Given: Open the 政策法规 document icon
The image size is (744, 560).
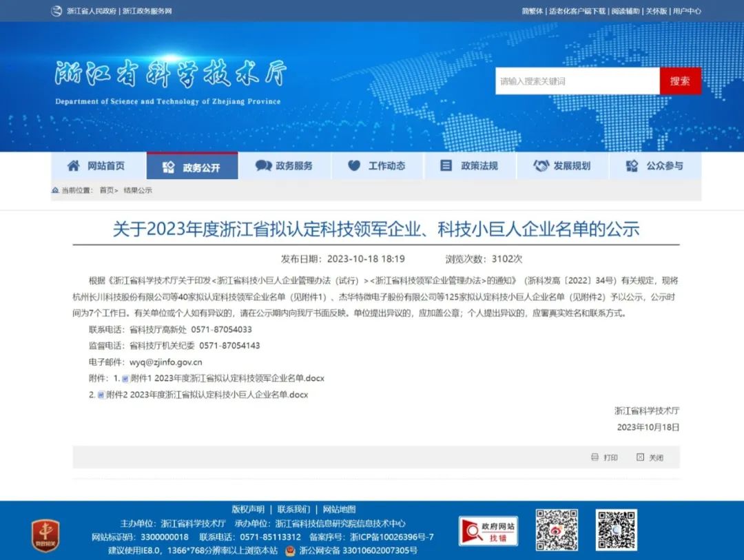Looking at the screenshot, I should coord(446,166).
